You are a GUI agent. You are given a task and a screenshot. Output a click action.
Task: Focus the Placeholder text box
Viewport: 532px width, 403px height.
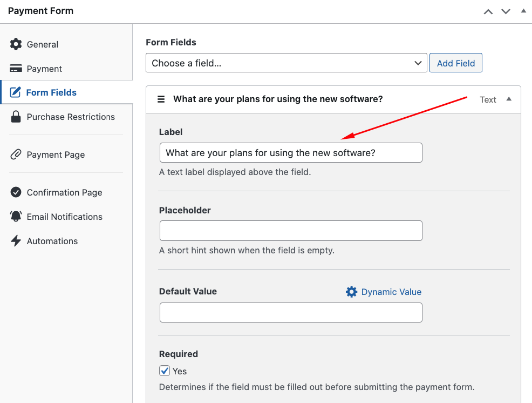pyautogui.click(x=291, y=231)
